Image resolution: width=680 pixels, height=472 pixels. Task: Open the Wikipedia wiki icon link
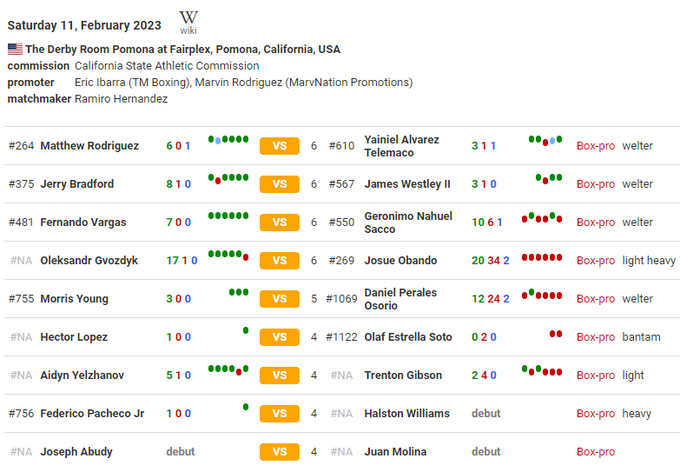pos(188,21)
